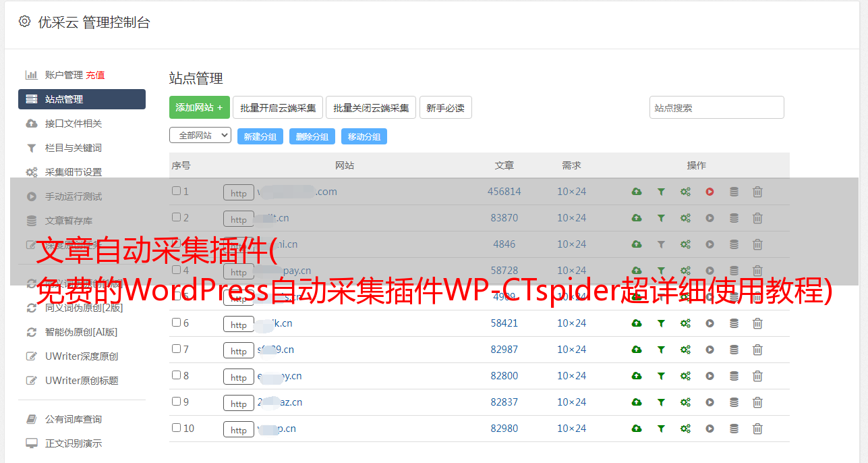
Task: Click database icon in row 7
Action: coord(734,350)
